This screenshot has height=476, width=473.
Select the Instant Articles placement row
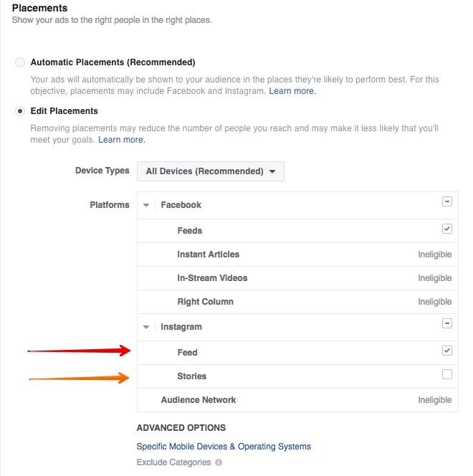[297, 254]
